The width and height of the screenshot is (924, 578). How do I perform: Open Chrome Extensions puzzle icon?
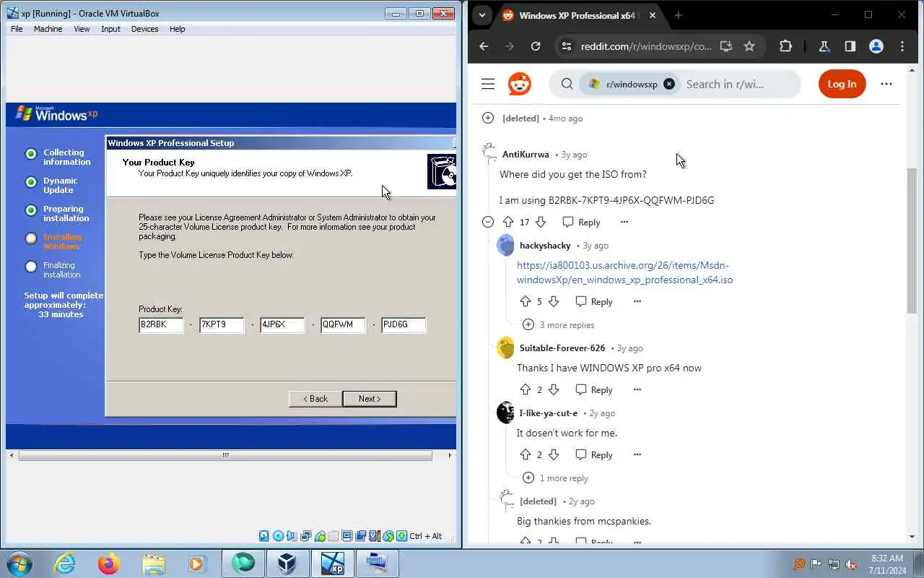(x=786, y=46)
